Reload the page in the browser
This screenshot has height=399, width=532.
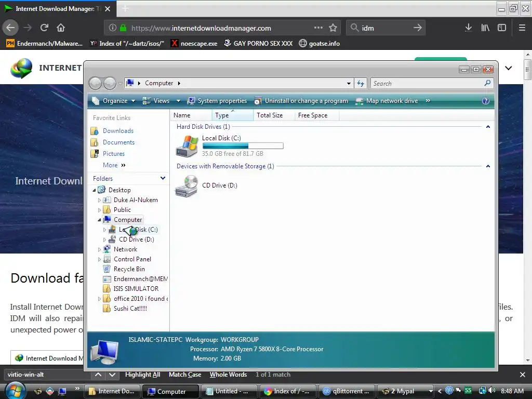pos(44,28)
